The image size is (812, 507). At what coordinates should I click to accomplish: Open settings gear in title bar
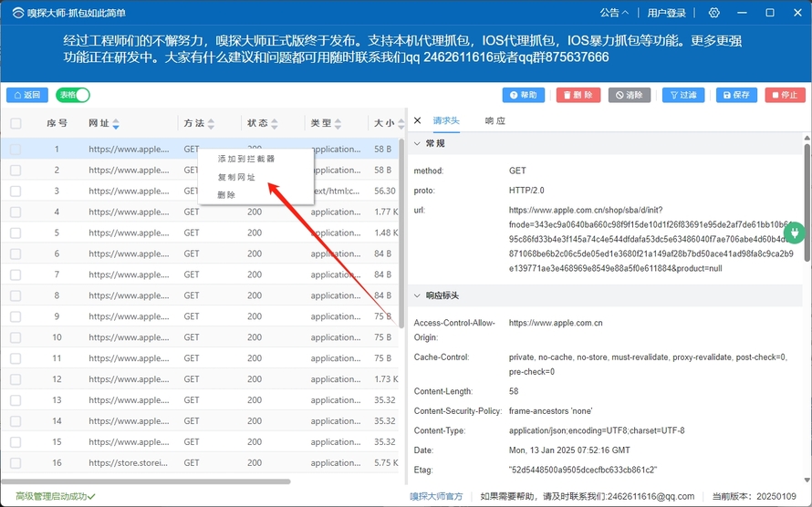[713, 13]
